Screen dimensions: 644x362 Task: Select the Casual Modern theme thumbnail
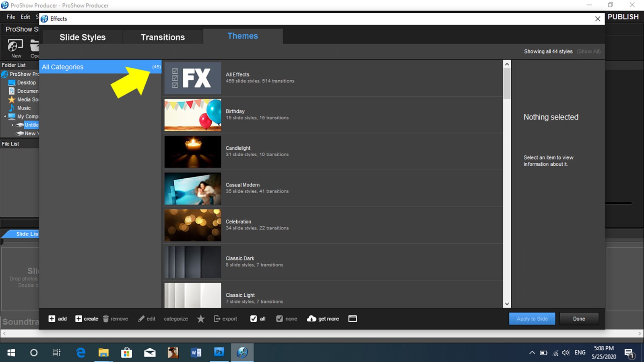coord(193,188)
